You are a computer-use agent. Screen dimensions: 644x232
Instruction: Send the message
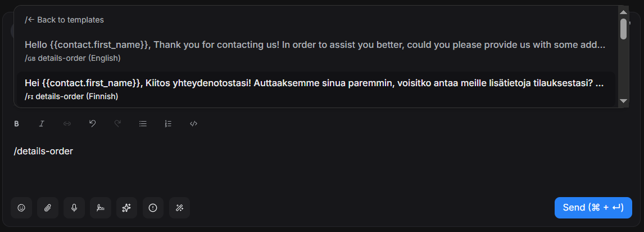593,208
